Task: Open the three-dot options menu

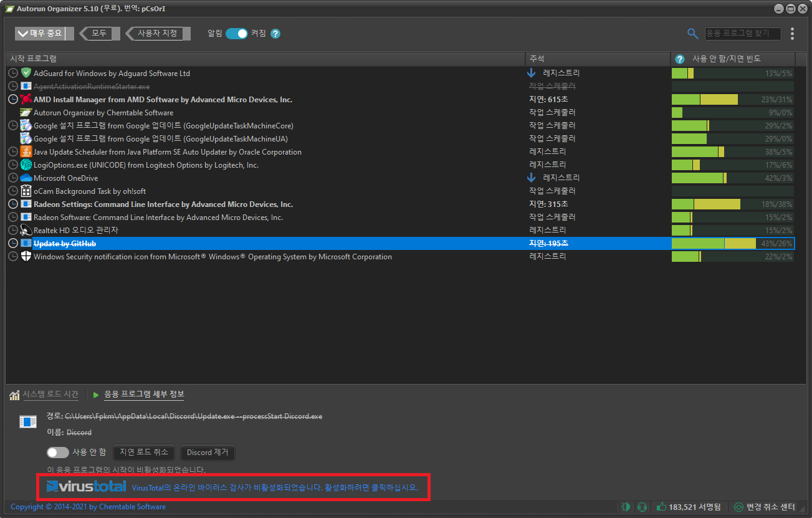Action: click(792, 34)
